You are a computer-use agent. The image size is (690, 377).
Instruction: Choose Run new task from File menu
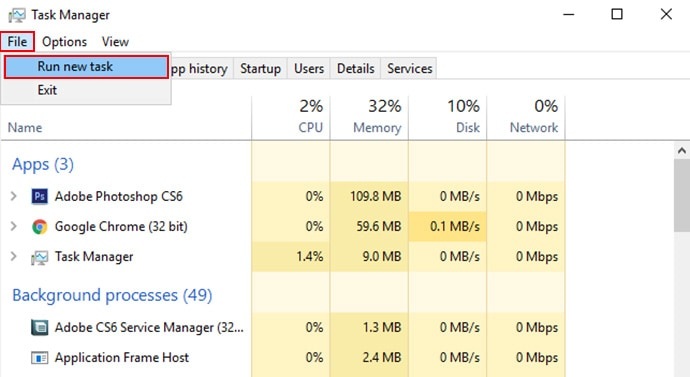(86, 66)
